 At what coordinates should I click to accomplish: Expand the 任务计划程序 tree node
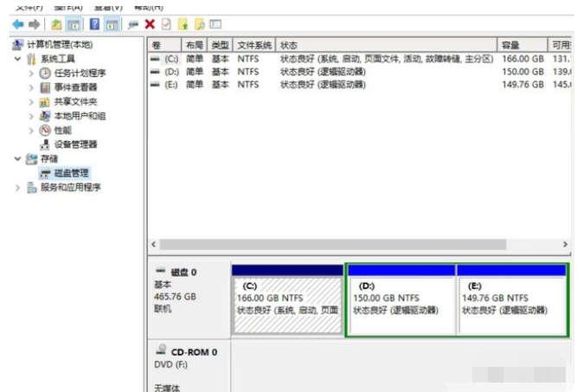tap(31, 74)
